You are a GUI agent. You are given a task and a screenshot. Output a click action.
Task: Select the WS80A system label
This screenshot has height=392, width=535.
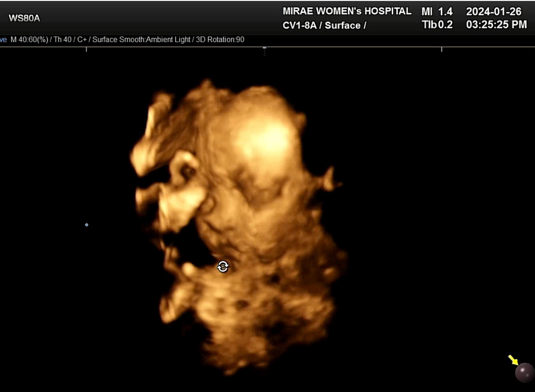click(x=24, y=18)
